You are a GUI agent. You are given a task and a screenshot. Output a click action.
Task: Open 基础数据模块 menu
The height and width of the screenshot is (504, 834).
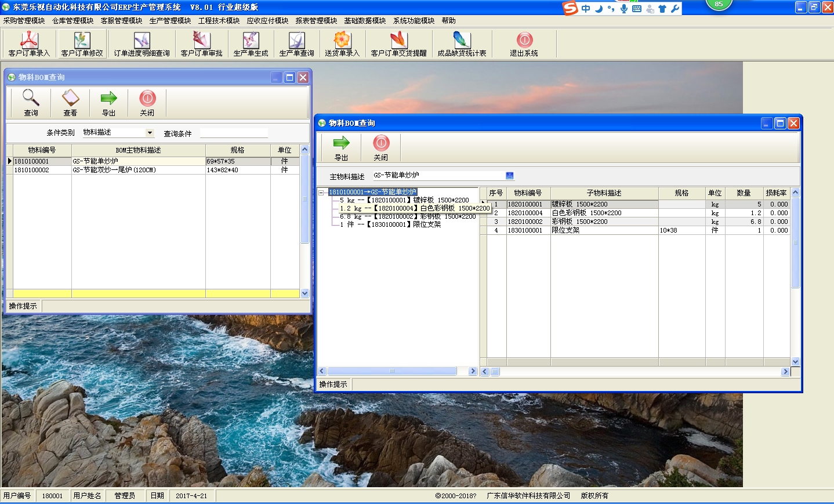(365, 20)
